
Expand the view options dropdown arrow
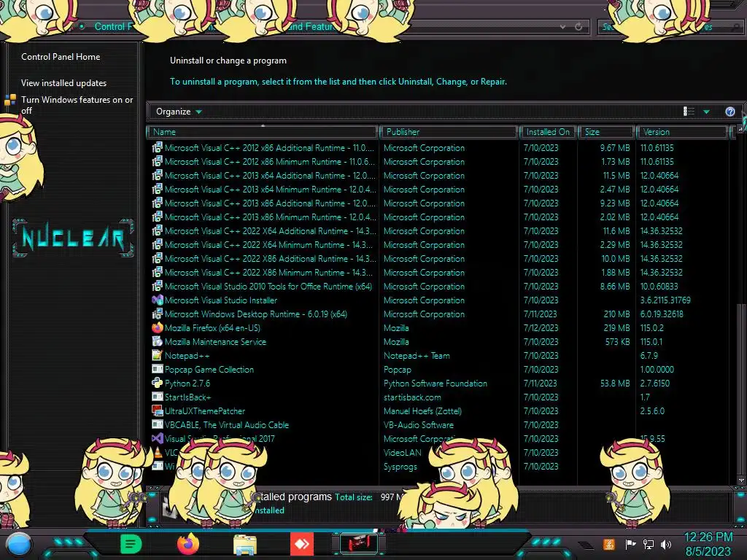point(706,112)
